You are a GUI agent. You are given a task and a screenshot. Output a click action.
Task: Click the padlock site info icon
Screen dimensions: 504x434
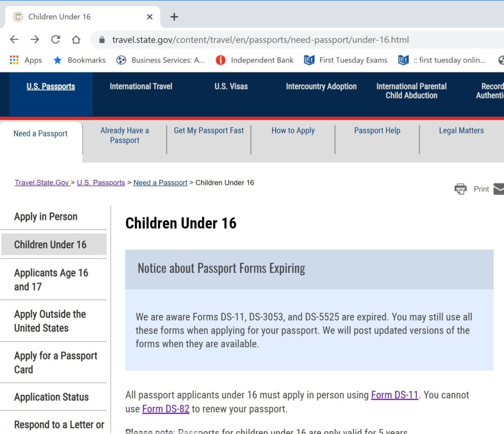coord(102,40)
